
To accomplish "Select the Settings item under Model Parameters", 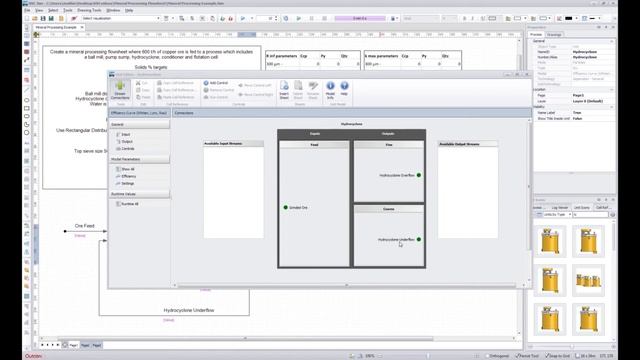I will click(x=125, y=184).
